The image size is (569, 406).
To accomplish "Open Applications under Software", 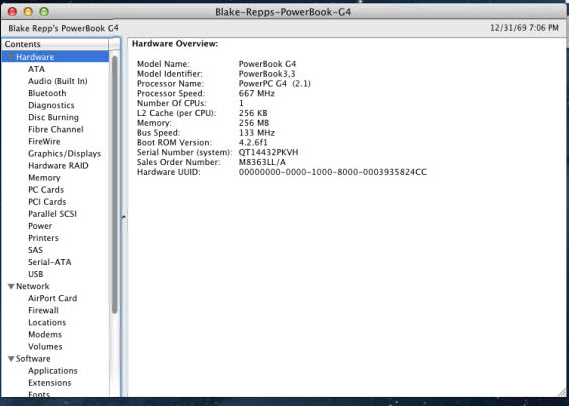I will tap(53, 370).
